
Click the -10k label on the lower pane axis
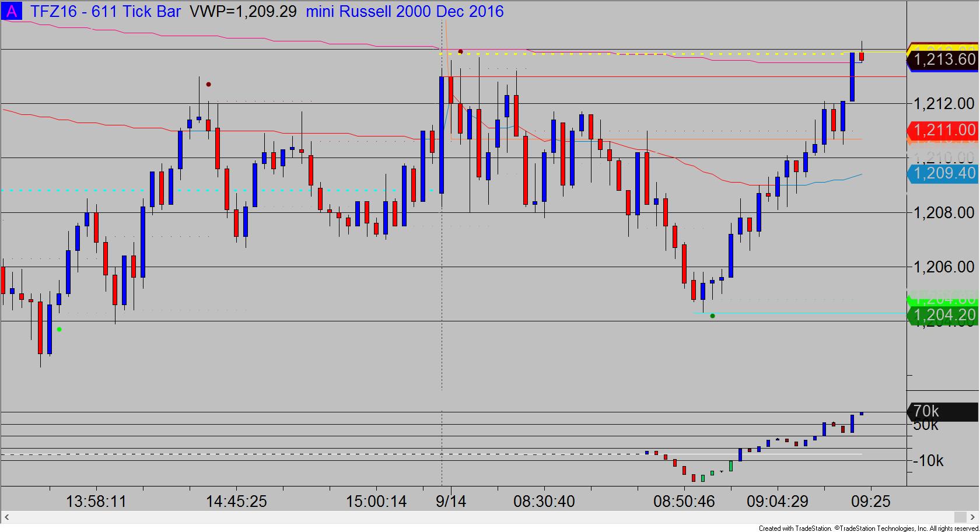pos(928,461)
